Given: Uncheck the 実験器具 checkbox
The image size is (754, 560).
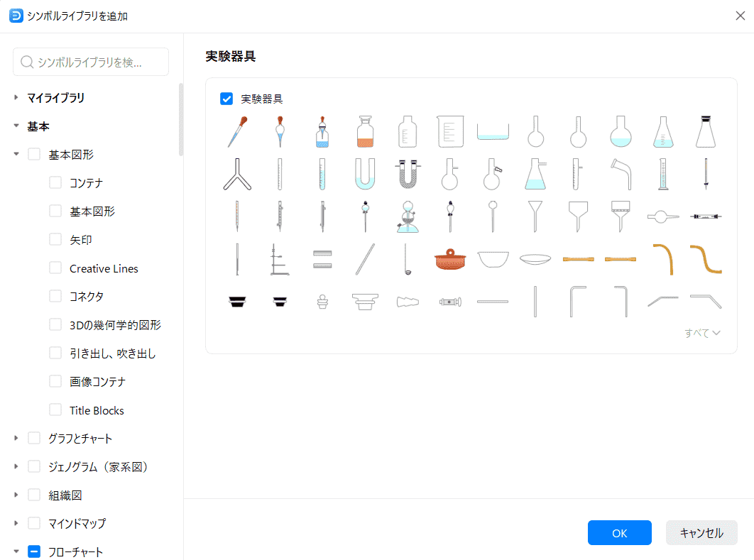Looking at the screenshot, I should [x=226, y=99].
